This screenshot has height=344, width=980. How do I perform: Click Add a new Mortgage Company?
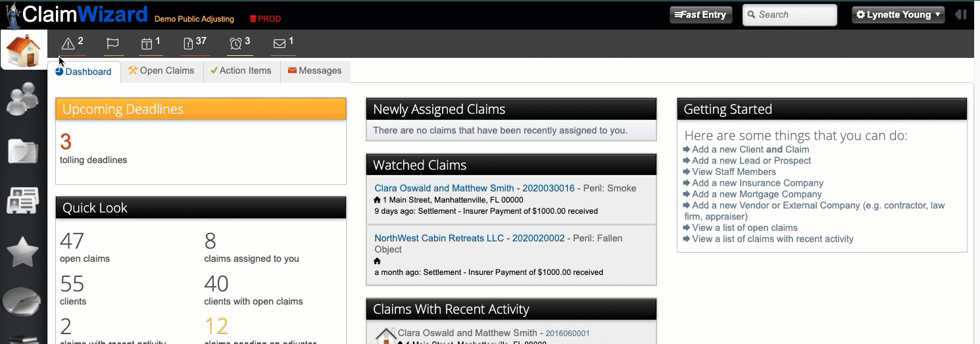tap(757, 194)
